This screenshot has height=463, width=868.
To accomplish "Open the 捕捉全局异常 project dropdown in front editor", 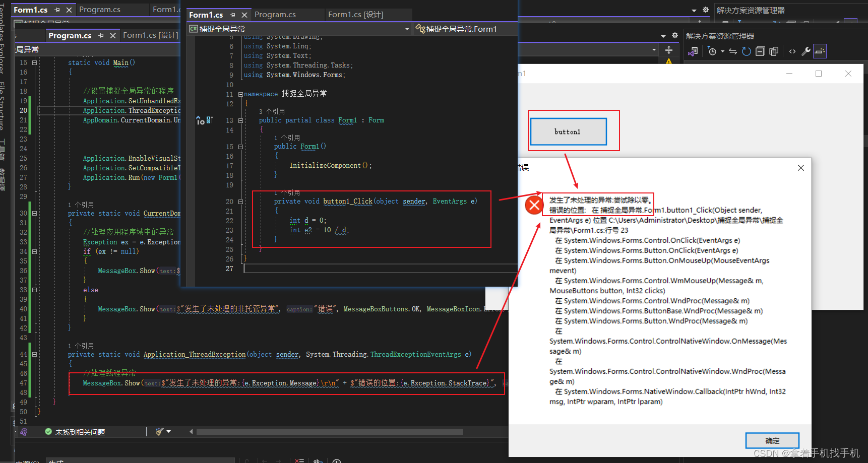I will [x=299, y=29].
